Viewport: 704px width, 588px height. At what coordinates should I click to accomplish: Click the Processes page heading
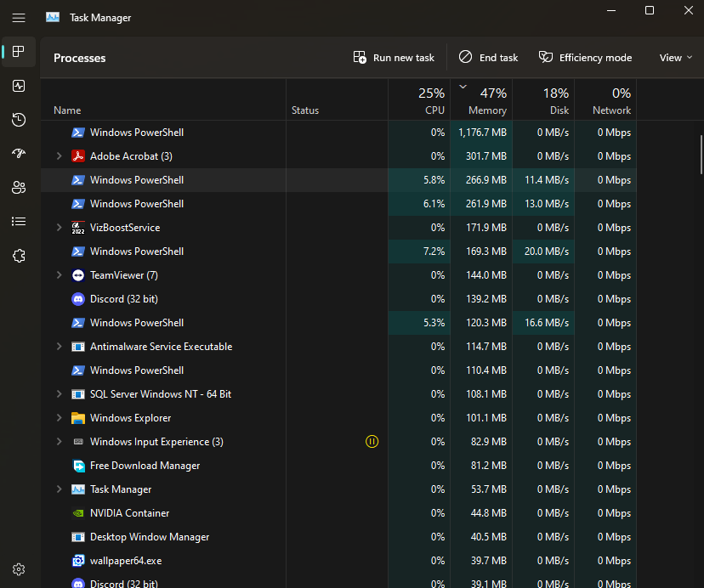(x=79, y=58)
